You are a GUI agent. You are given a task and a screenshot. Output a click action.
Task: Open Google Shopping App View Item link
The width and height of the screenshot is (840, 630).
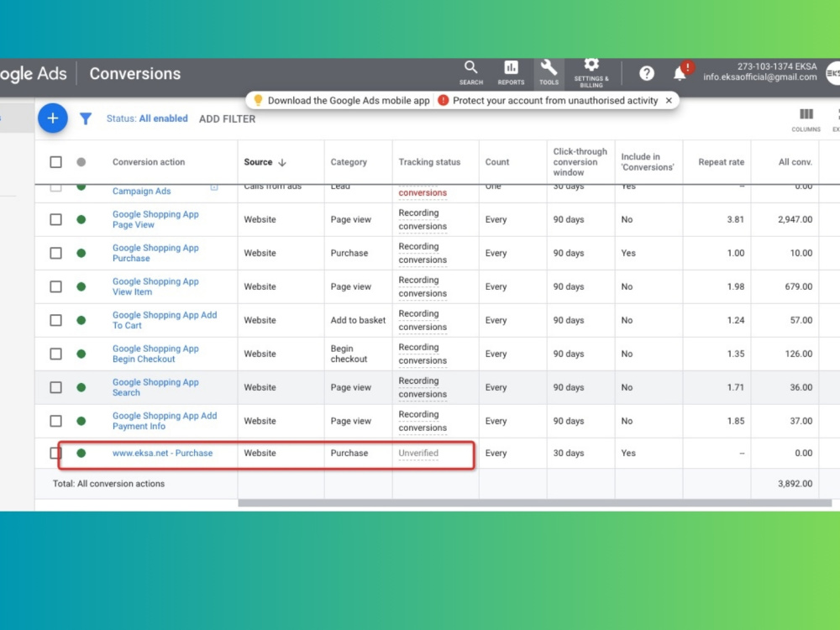155,286
